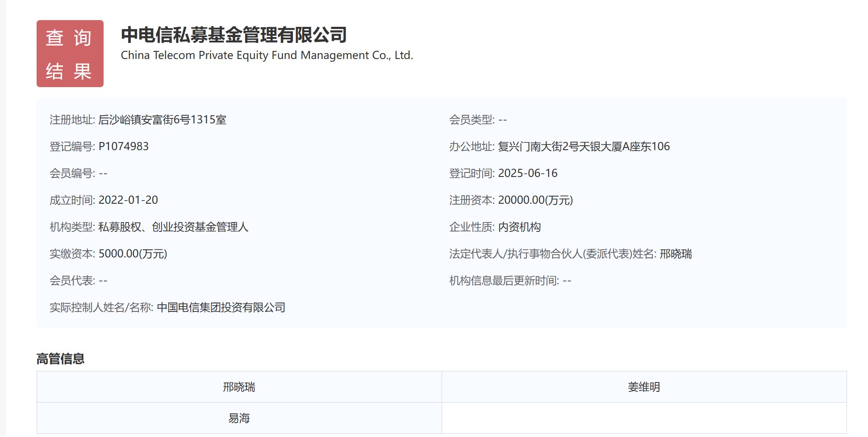Screen dimensions: 868x437
Task: Select paid-in capital 5000.00(万元)
Action: (x=133, y=254)
